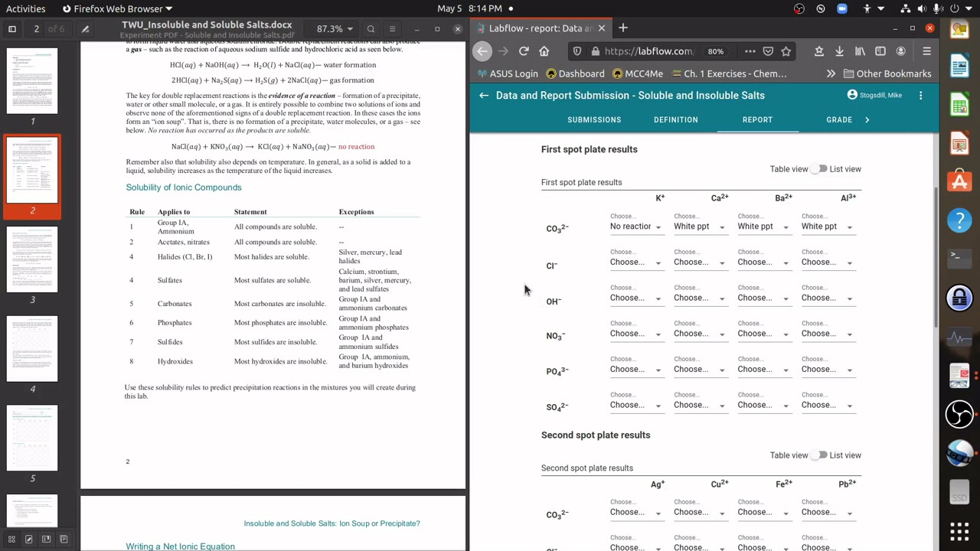This screenshot has height=551, width=980.
Task: Open clock and calendar May 5 8:14 PM
Action: 469,8
